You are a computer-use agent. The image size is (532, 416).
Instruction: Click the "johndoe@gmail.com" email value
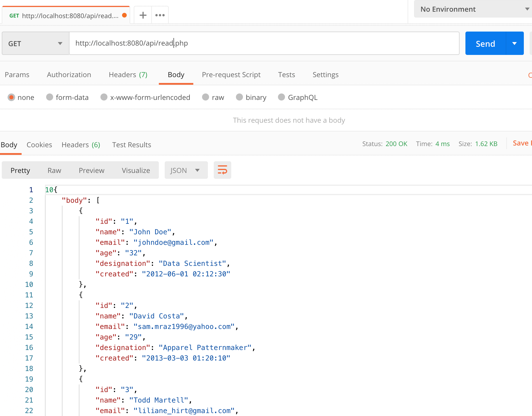point(173,242)
